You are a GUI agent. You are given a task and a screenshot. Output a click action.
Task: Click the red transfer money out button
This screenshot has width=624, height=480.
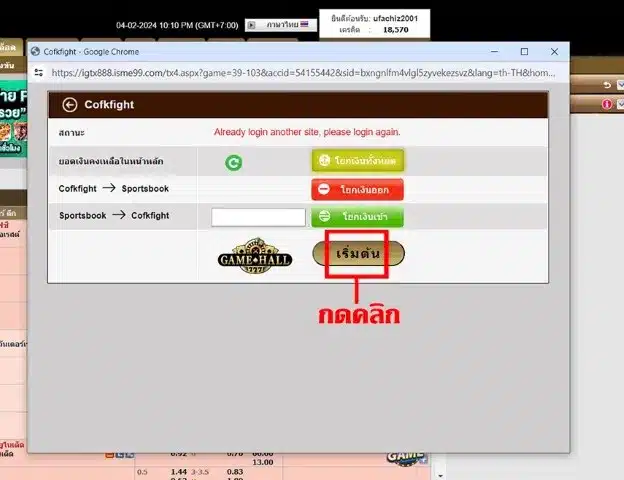pos(357,189)
